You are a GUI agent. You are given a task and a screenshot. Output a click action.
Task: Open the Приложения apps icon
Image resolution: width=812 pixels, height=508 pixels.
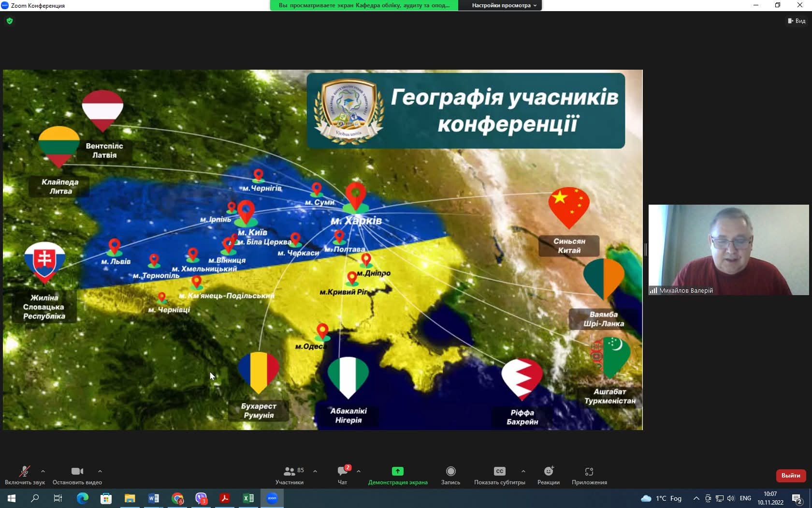click(589, 471)
